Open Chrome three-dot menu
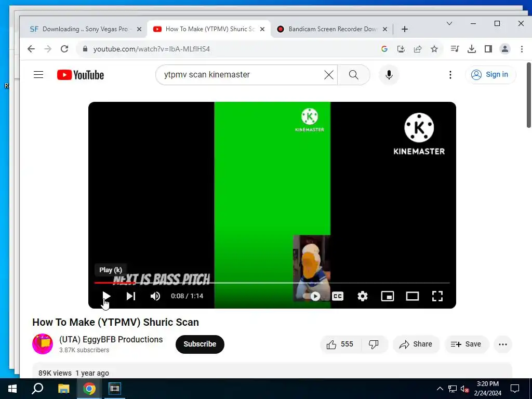The image size is (532, 399). click(522, 49)
